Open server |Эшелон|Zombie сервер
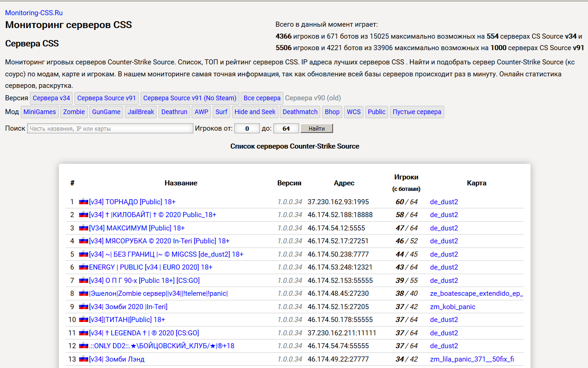 pos(158,293)
